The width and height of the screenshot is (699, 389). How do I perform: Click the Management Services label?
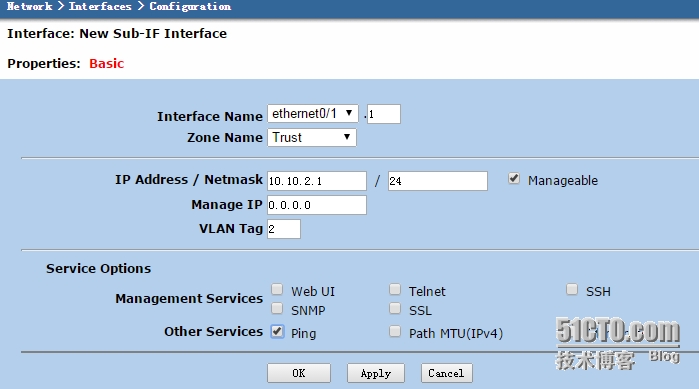(x=189, y=298)
